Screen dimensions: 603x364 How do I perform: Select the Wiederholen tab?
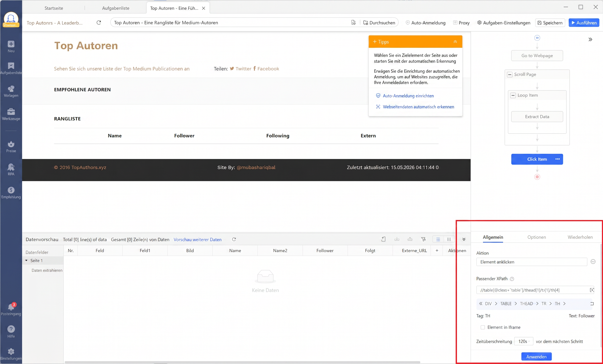click(580, 237)
